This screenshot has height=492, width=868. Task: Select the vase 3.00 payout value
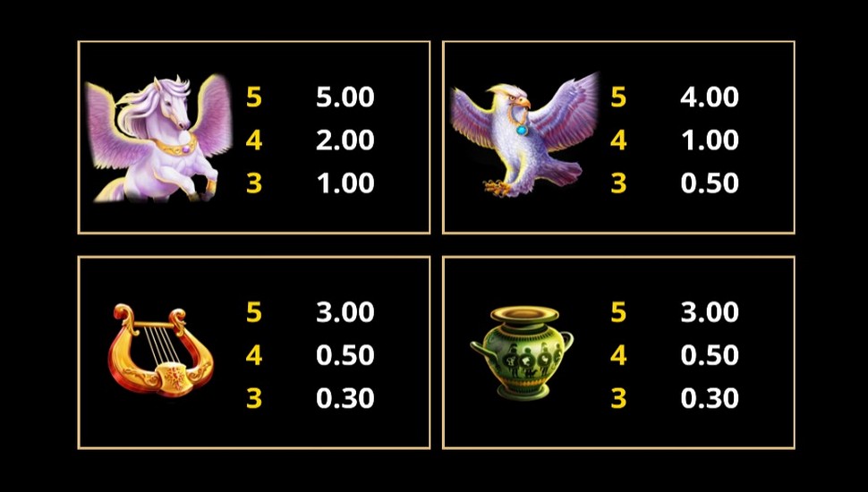[710, 312]
